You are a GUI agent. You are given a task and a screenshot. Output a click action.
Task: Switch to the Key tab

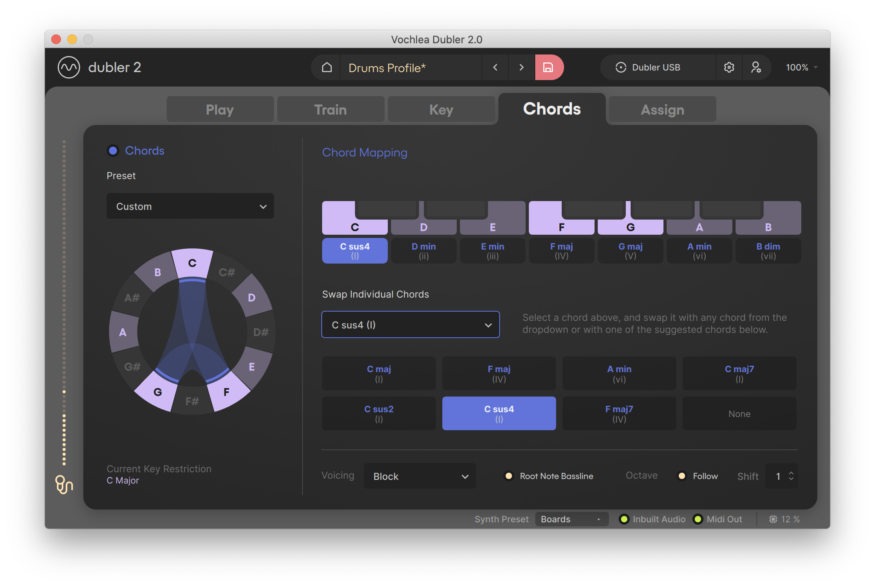tap(441, 109)
